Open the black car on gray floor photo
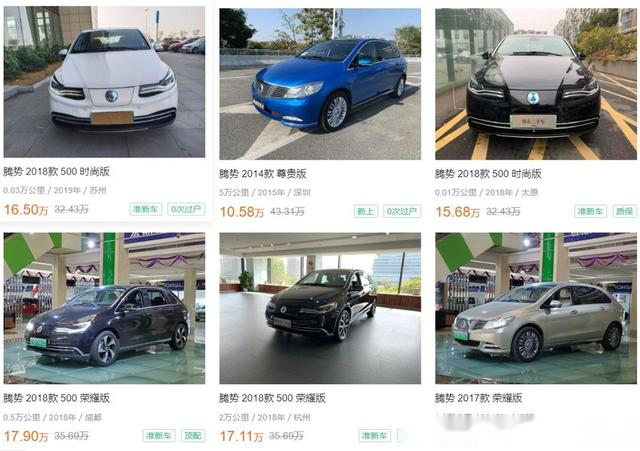Viewport: 640px width, 451px height. point(320,308)
